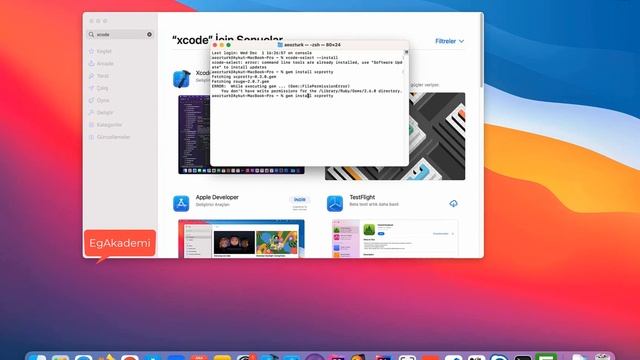Open the TestFlight app icon

click(x=335, y=203)
